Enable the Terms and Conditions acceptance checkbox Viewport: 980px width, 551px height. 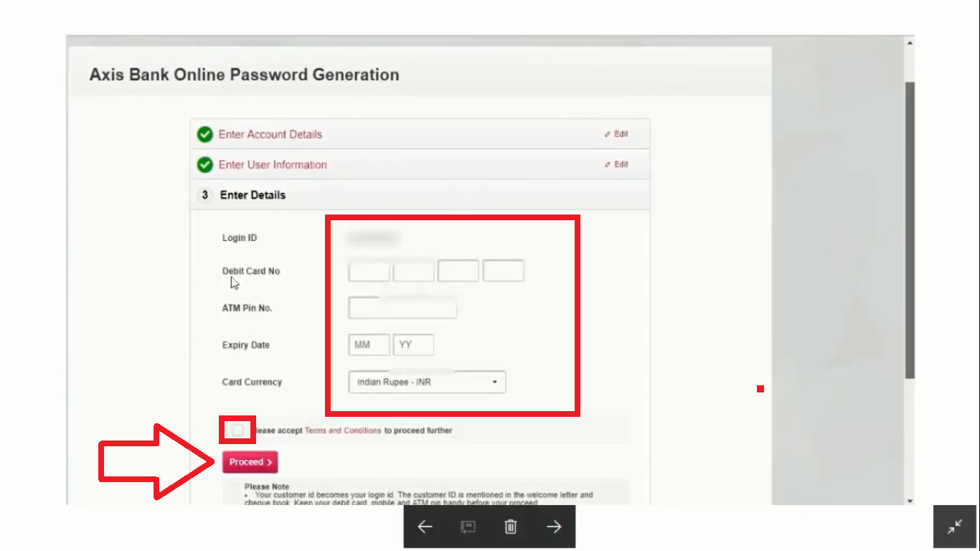pyautogui.click(x=237, y=430)
